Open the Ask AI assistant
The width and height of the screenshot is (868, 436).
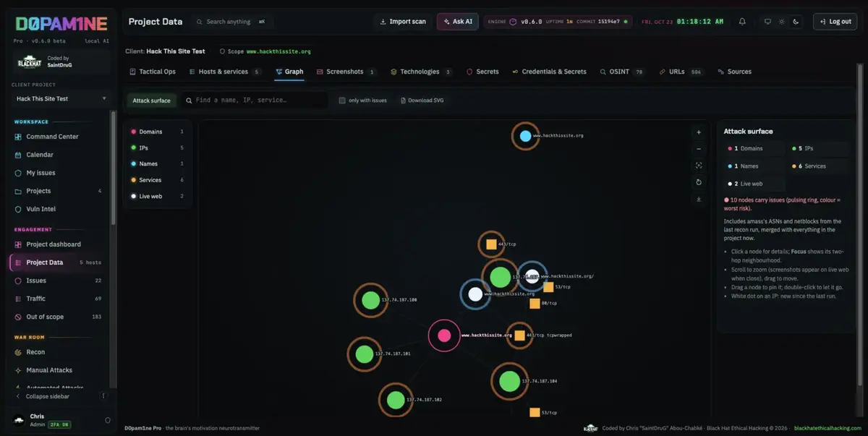coord(457,22)
